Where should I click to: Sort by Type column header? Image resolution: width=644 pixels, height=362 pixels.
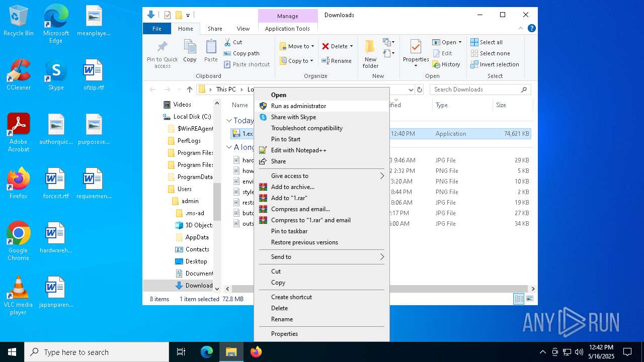462,105
